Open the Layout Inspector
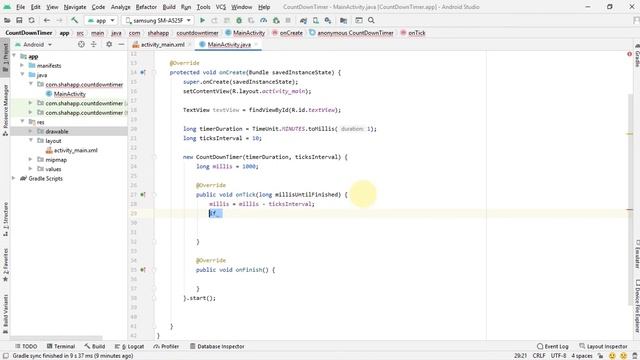 click(x=603, y=346)
